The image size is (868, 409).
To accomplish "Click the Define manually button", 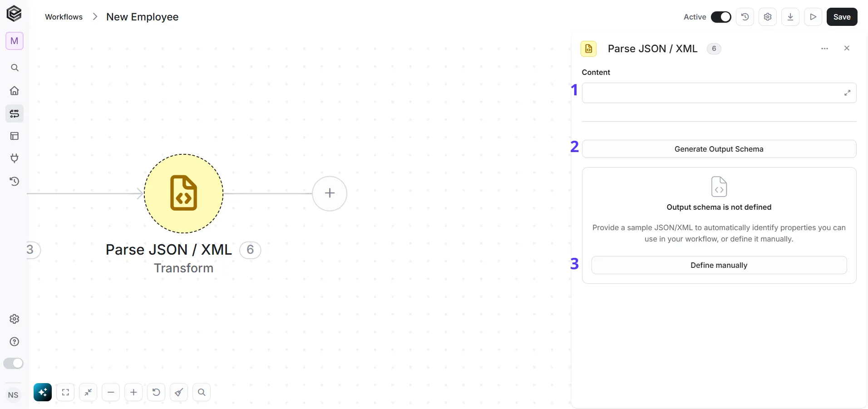I will click(719, 265).
